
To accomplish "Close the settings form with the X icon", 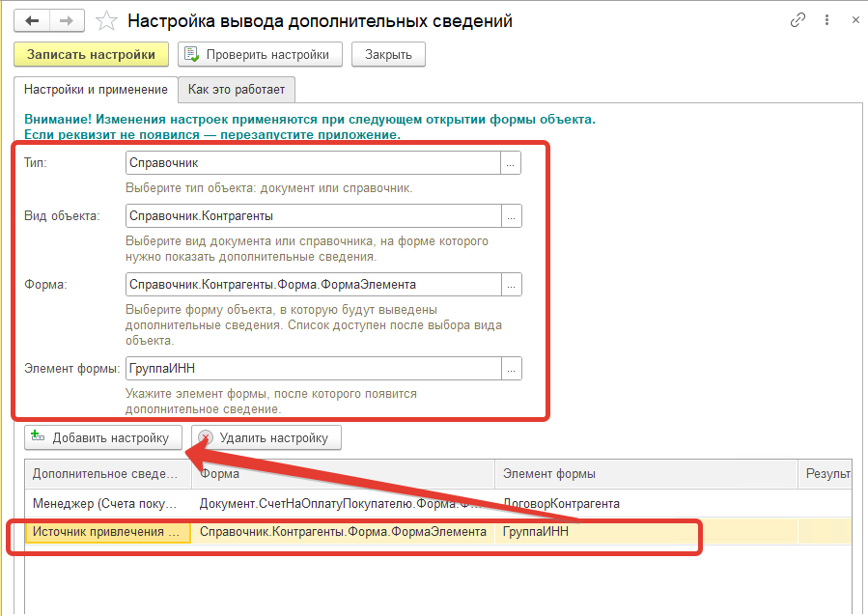I will pos(855,20).
